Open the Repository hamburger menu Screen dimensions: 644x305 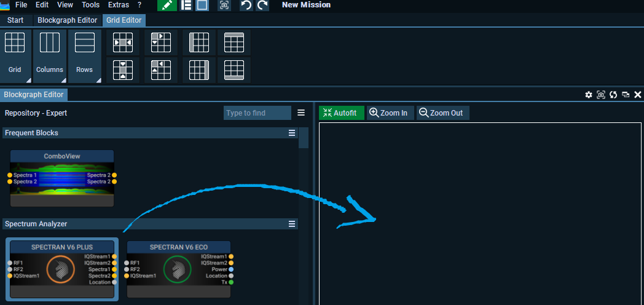(x=301, y=113)
